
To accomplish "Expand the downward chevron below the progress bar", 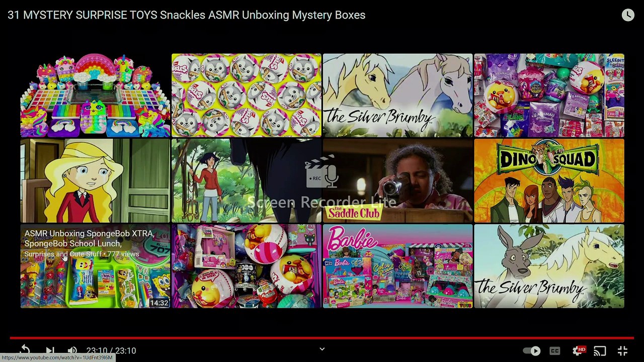I will pyautogui.click(x=322, y=349).
